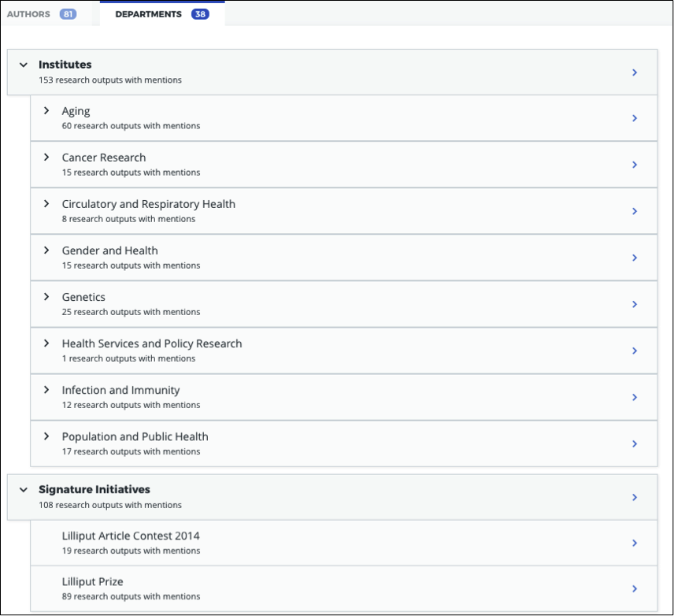Select the Infection and Immunity name

tap(120, 390)
